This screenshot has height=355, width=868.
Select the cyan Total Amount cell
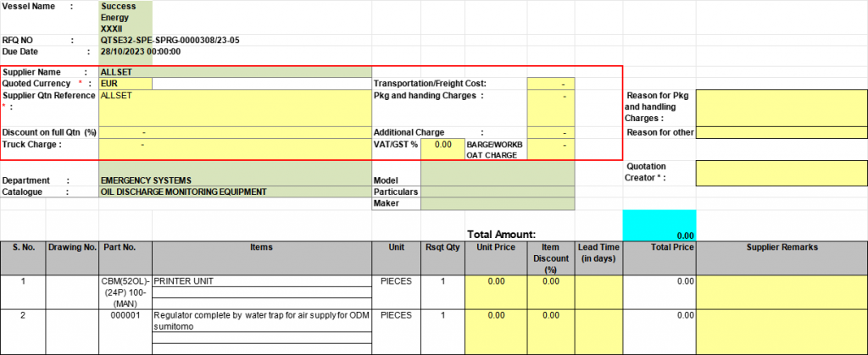(659, 225)
